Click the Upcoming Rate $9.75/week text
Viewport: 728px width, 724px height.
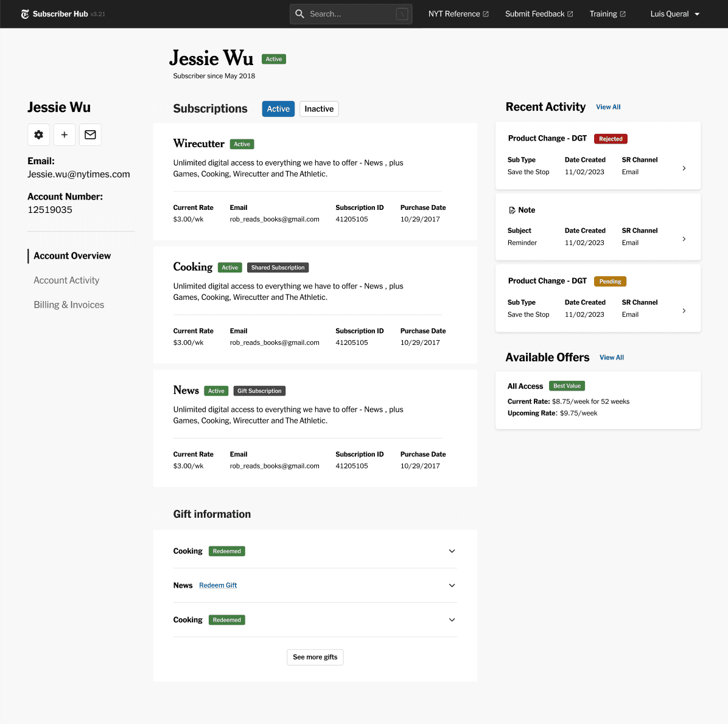[x=553, y=413]
